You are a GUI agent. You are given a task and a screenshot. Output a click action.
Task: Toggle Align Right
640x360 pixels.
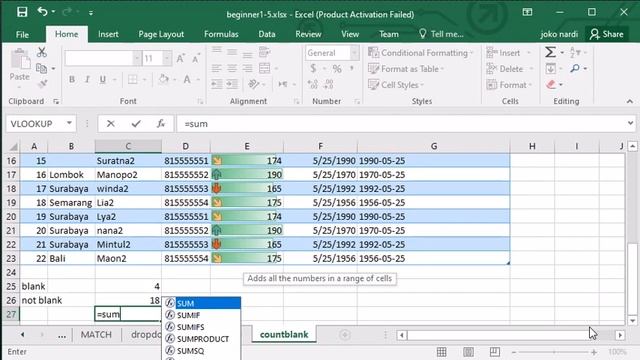(x=247, y=68)
